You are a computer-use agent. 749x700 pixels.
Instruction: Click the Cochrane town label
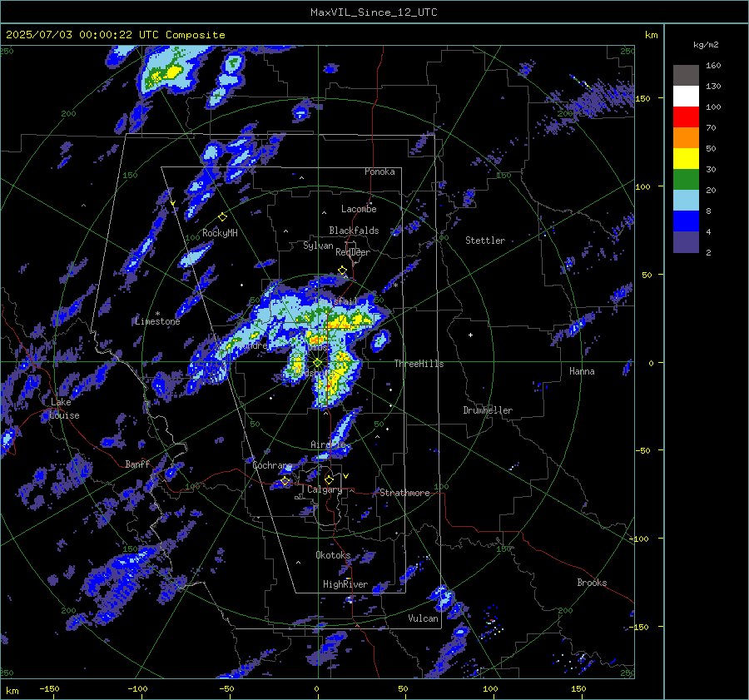(x=272, y=465)
